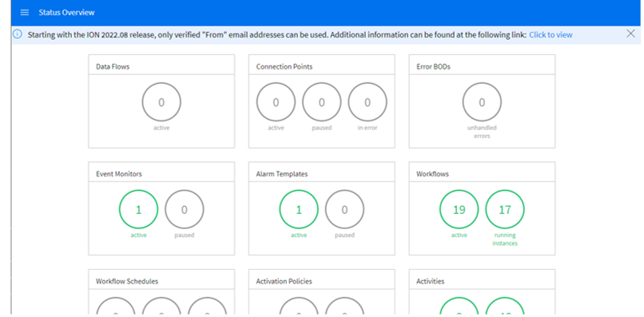The image size is (644, 317).
Task: Click the Workflows active circle showing 19
Action: coord(459,209)
